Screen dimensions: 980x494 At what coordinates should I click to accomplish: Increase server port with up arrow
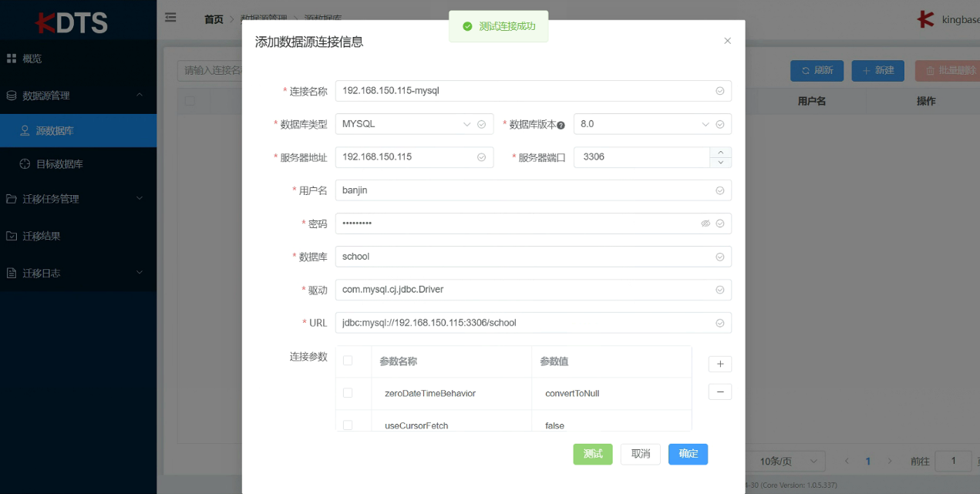click(x=720, y=152)
